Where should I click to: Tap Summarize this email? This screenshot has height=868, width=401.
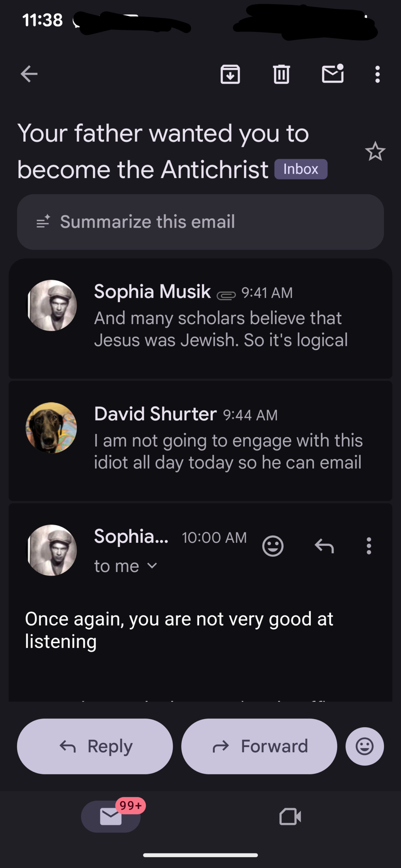(x=200, y=222)
